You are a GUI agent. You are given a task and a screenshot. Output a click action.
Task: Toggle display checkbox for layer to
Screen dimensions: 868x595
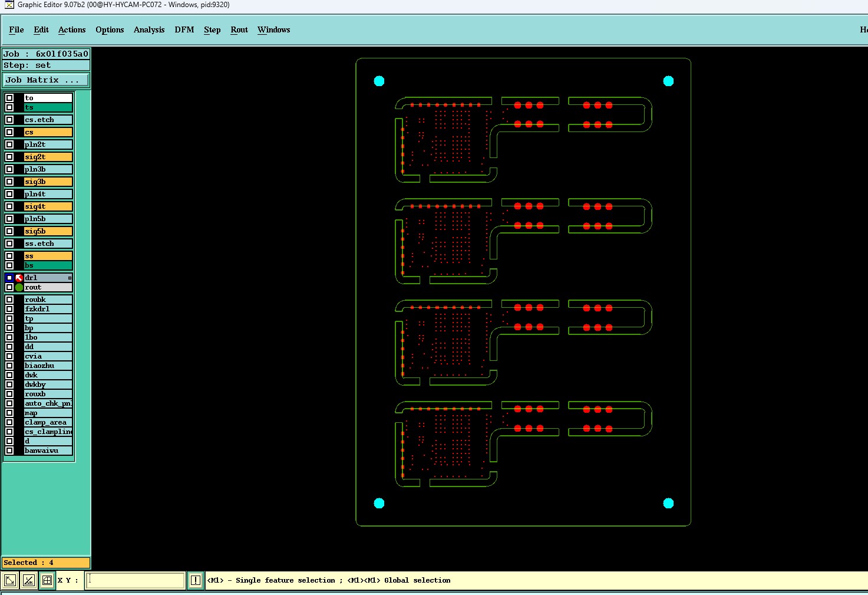click(9, 98)
